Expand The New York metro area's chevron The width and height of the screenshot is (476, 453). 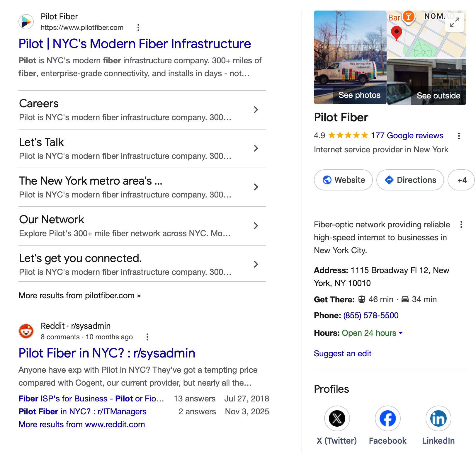tap(256, 187)
